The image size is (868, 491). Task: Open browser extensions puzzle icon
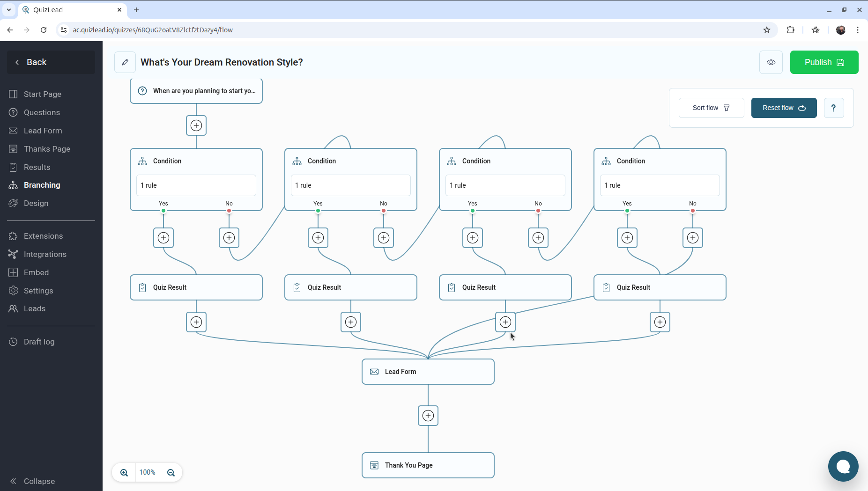pos(791,30)
